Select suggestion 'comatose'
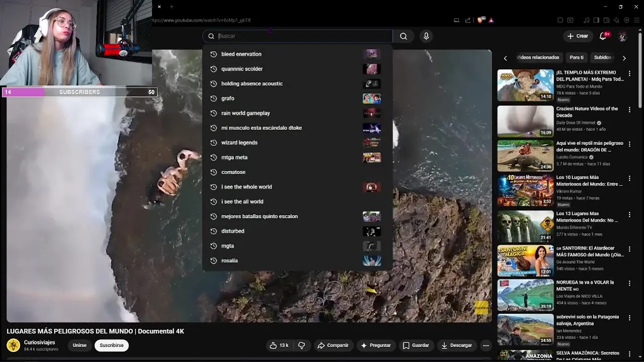 point(297,172)
